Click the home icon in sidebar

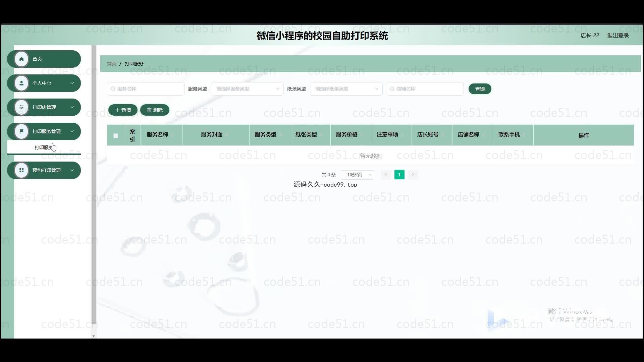(21, 59)
